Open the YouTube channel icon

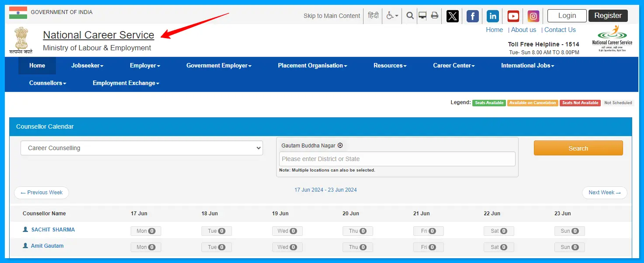pyautogui.click(x=513, y=16)
